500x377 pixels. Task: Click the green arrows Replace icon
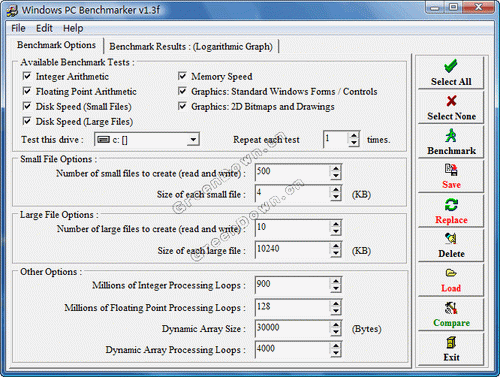451,205
